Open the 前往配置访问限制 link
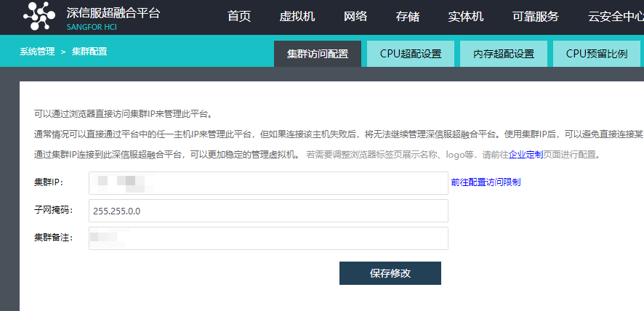Viewport: 644px width, 311px height. click(x=486, y=182)
